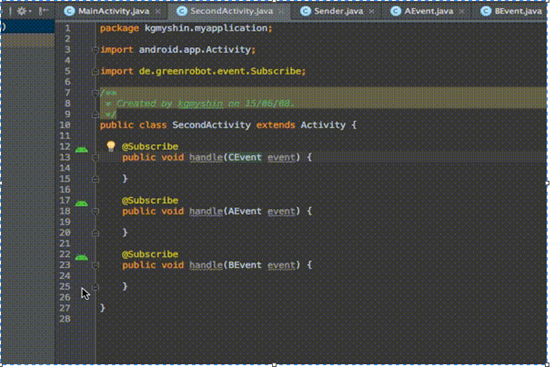Click the class icon on MainActivity.java tab

coord(69,11)
